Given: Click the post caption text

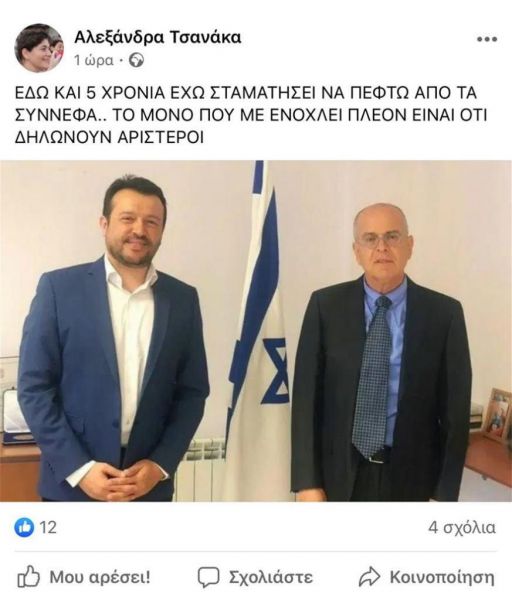Looking at the screenshot, I should tap(251, 115).
